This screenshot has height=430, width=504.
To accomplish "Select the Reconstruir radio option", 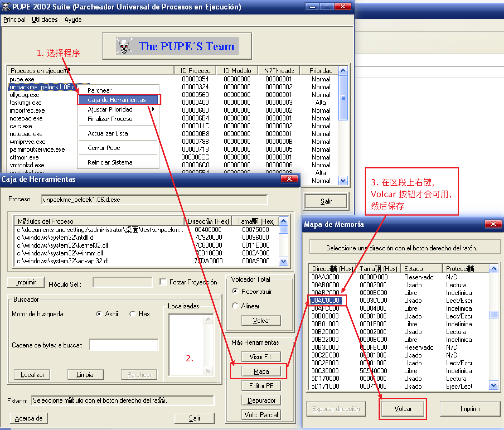I will click(235, 291).
